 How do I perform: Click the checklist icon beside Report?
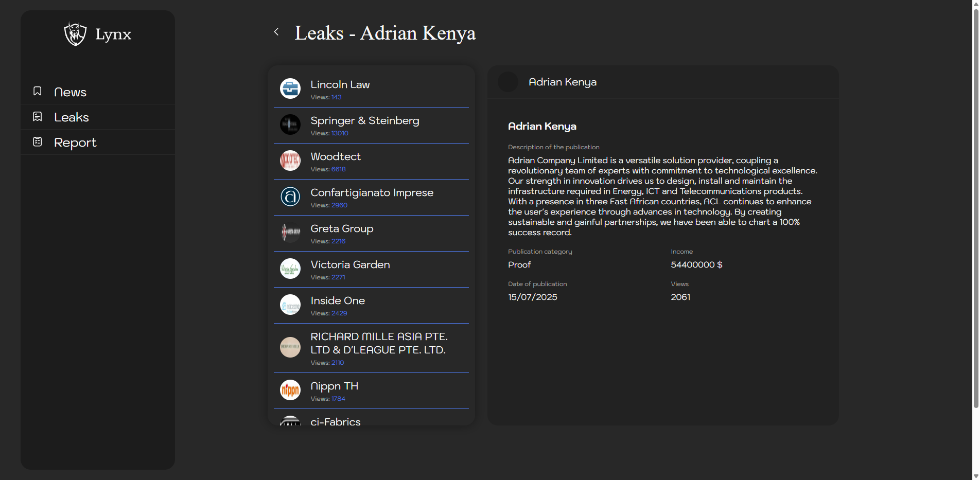pyautogui.click(x=38, y=142)
